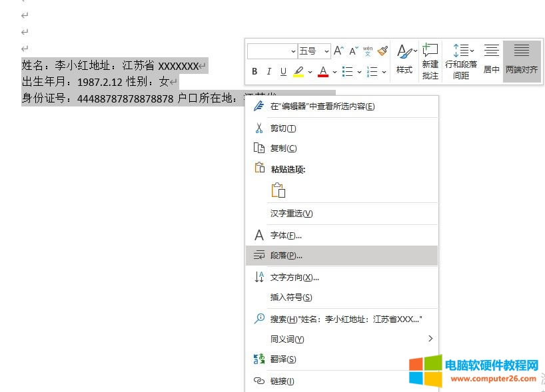This screenshot has width=545, height=392.
Task: Click the decrease font size icon
Action: pos(353,51)
